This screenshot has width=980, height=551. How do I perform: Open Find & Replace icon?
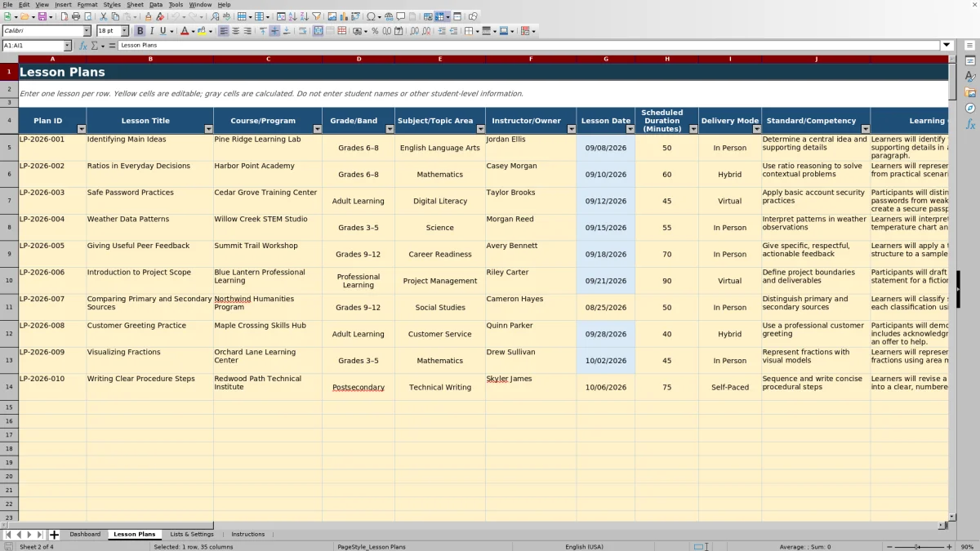[215, 16]
